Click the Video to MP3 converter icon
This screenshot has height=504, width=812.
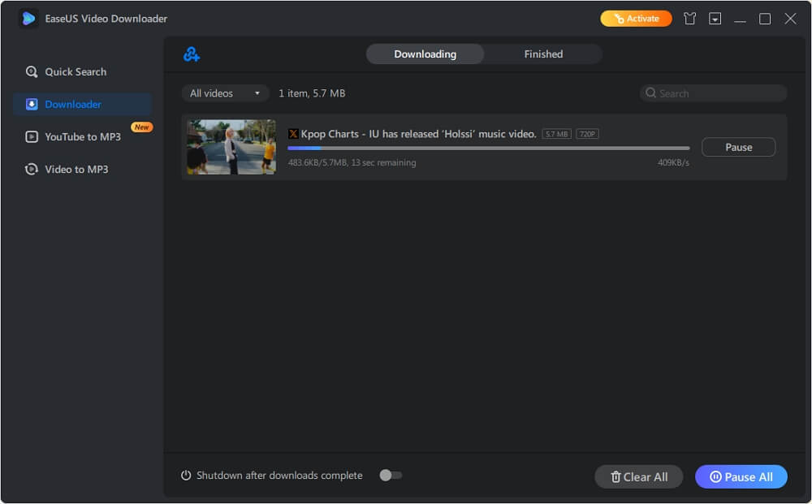coord(32,170)
